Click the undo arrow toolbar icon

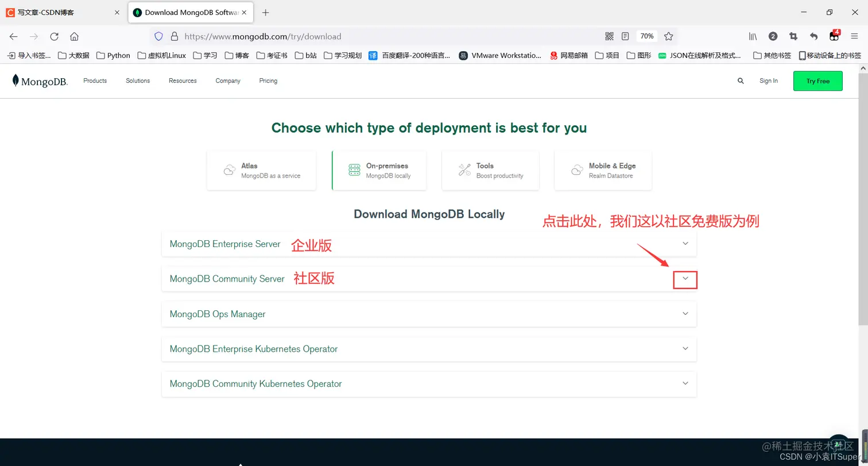pos(813,36)
